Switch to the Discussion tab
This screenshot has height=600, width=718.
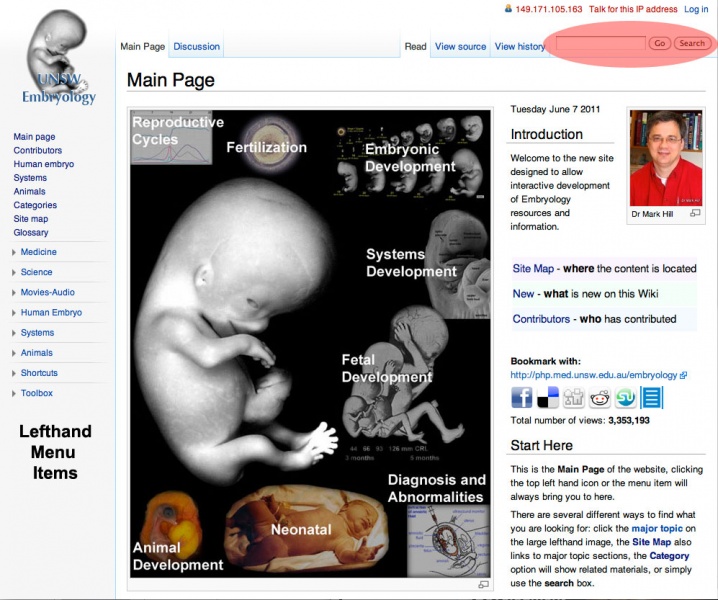point(196,46)
